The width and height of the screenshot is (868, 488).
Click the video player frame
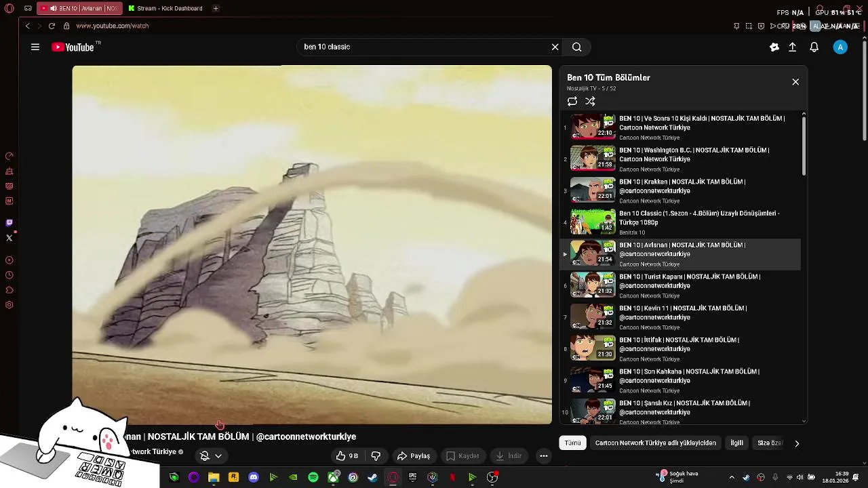(312, 245)
